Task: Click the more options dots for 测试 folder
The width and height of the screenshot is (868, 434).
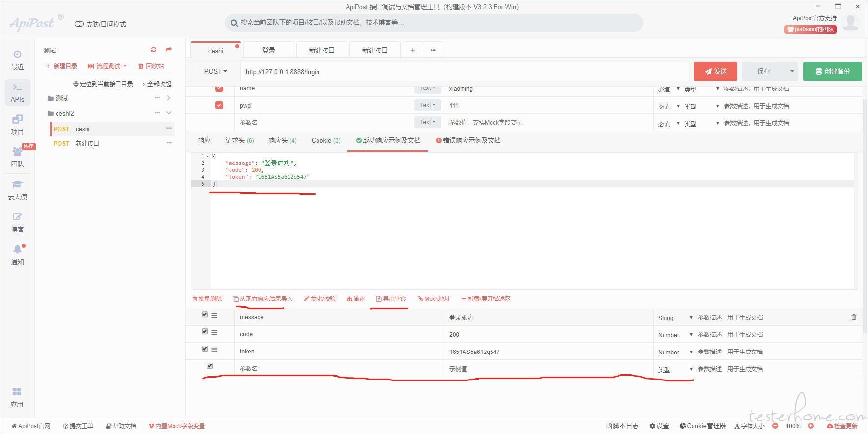Action: [157, 98]
